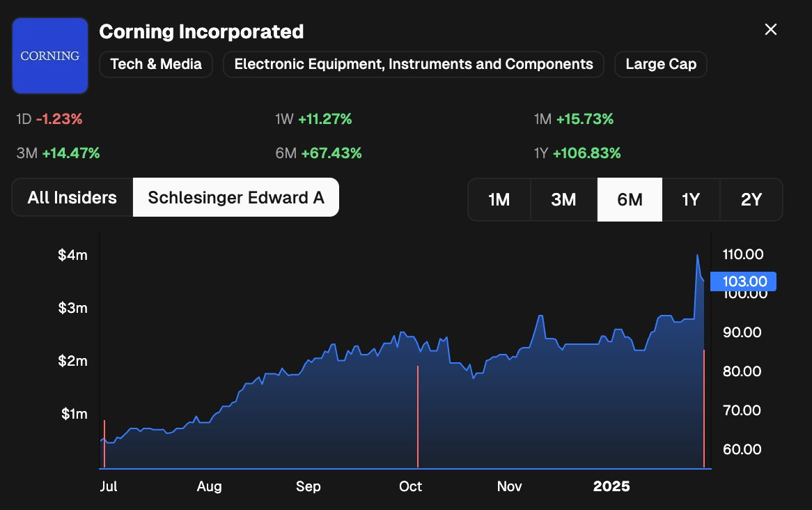Click the Sep date axis label

(308, 487)
